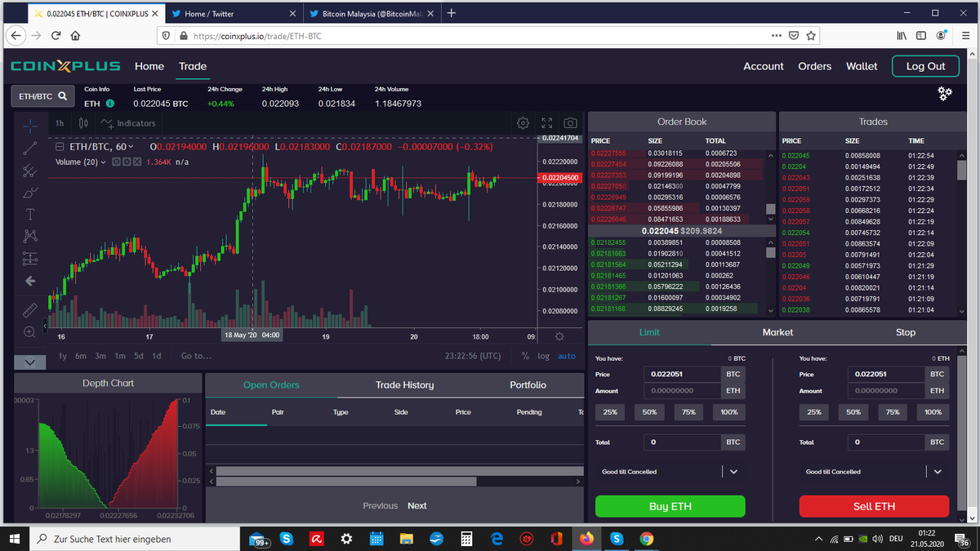The image size is (980, 551).
Task: Open calculator from Windows taskbar
Action: [x=466, y=539]
